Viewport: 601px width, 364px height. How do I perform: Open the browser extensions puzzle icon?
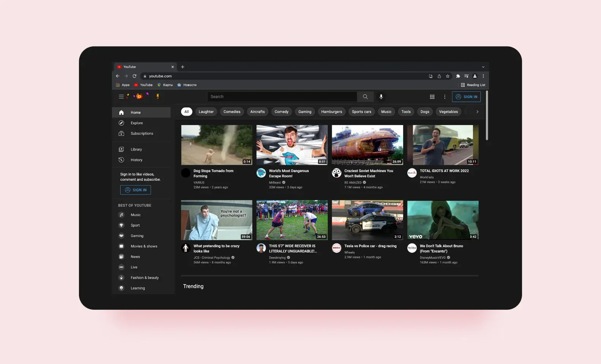(458, 76)
